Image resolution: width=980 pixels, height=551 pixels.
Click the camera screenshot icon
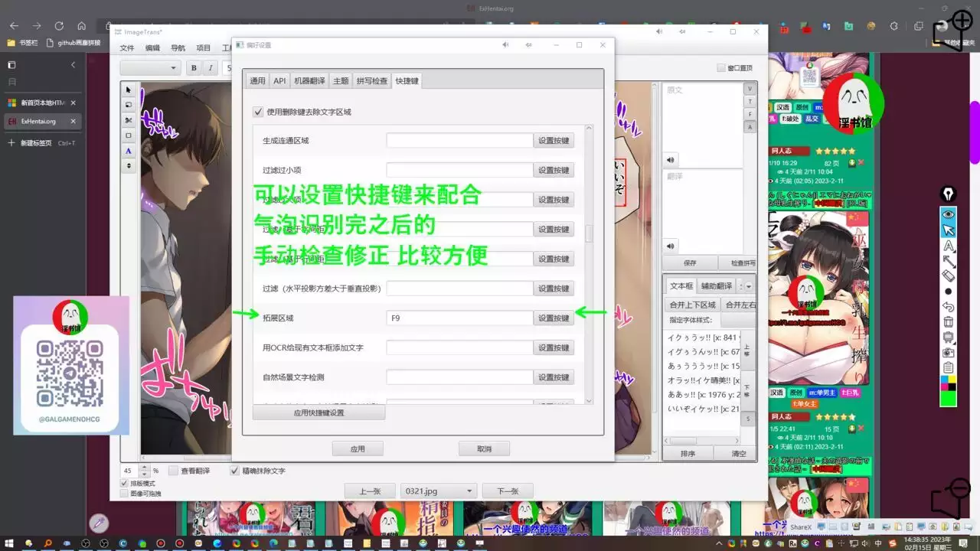[949, 353]
